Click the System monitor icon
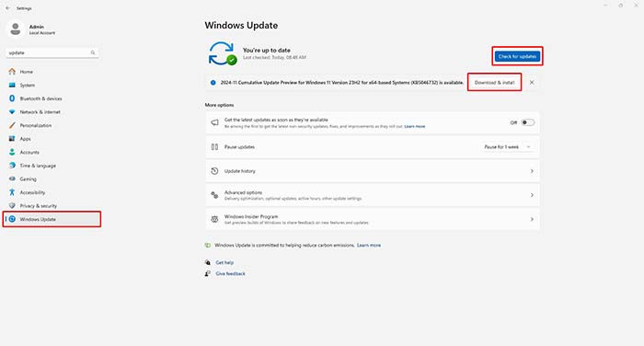Image resolution: width=644 pixels, height=346 pixels. pos(12,85)
